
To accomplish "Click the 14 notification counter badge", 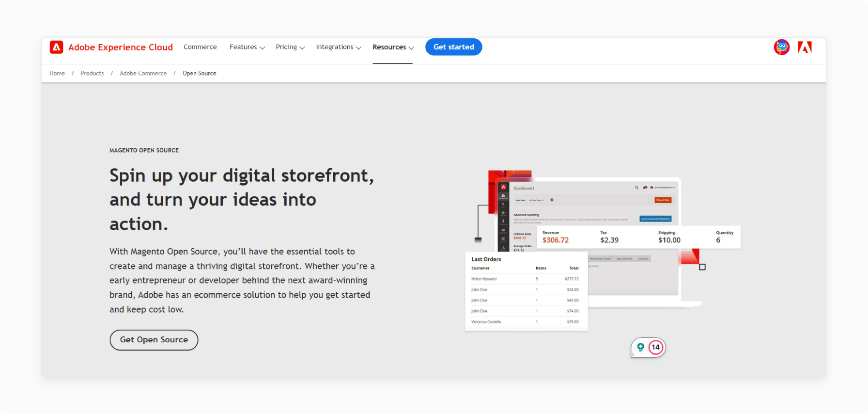I will [655, 347].
